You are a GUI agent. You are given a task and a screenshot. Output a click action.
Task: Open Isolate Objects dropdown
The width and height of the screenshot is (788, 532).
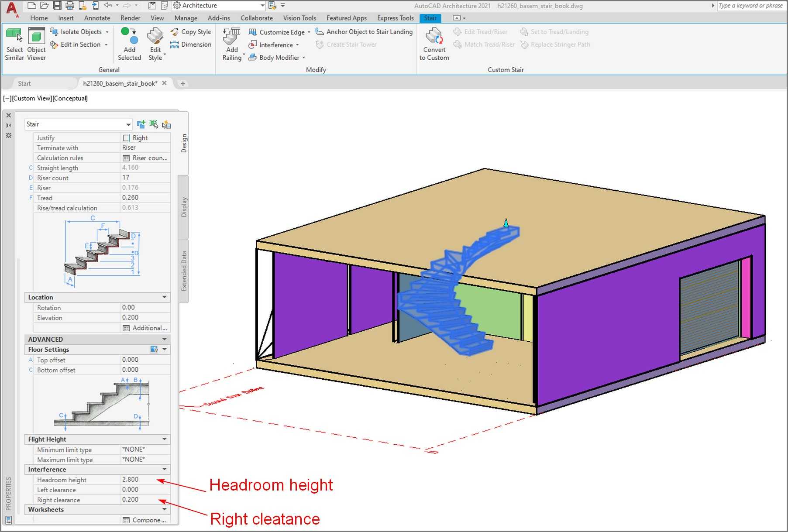[107, 32]
